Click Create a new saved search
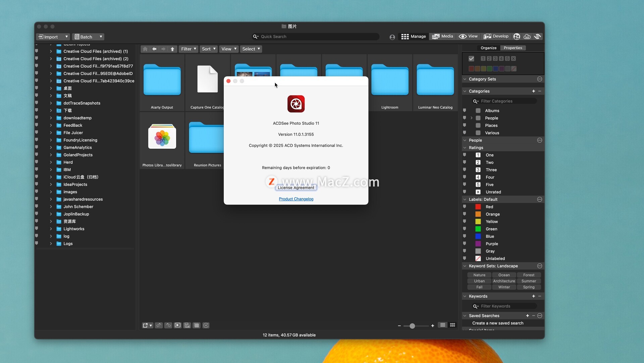Screen dimensions: 644x363 tap(498, 323)
